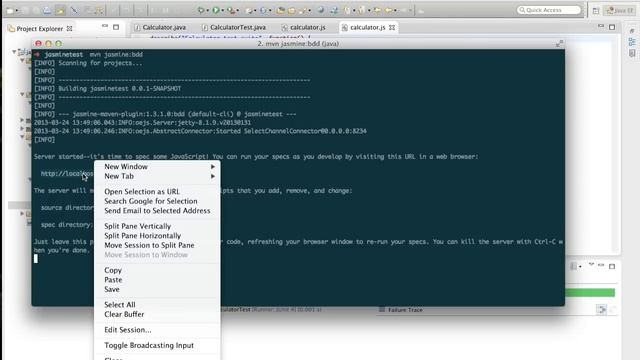
Task: Maximize the JUnit bottom panel
Action: click(x=612, y=267)
